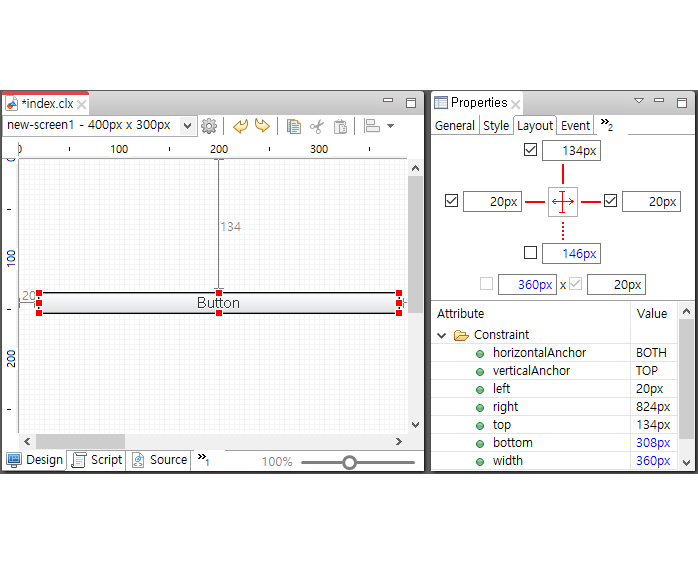The width and height of the screenshot is (698, 564).
Task: Switch to the Source editor tab
Action: coord(159,460)
